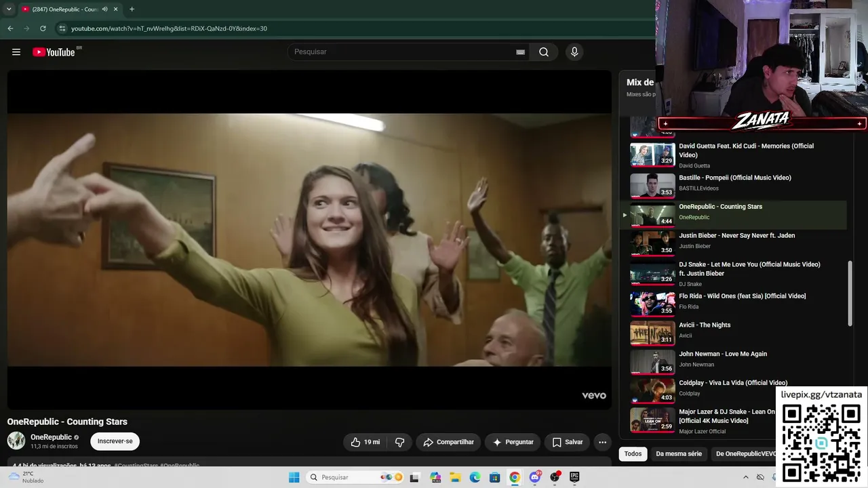
Task: Start voice search with the microphone
Action: point(574,52)
